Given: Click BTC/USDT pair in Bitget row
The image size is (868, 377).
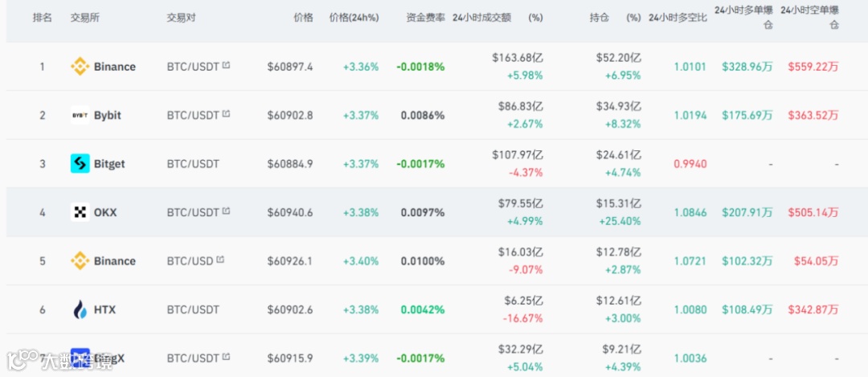Looking at the screenshot, I should click(193, 164).
